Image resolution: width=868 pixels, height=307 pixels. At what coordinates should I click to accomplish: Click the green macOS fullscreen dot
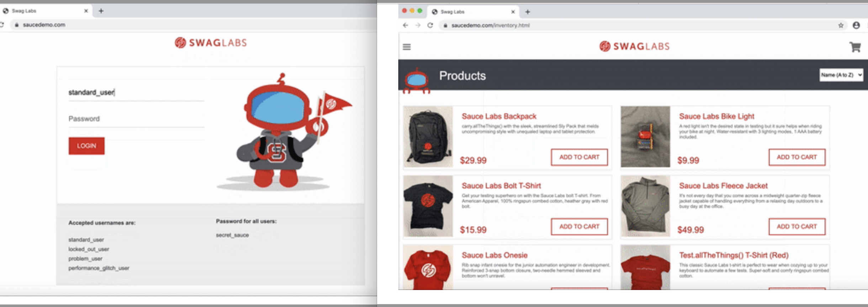[420, 11]
